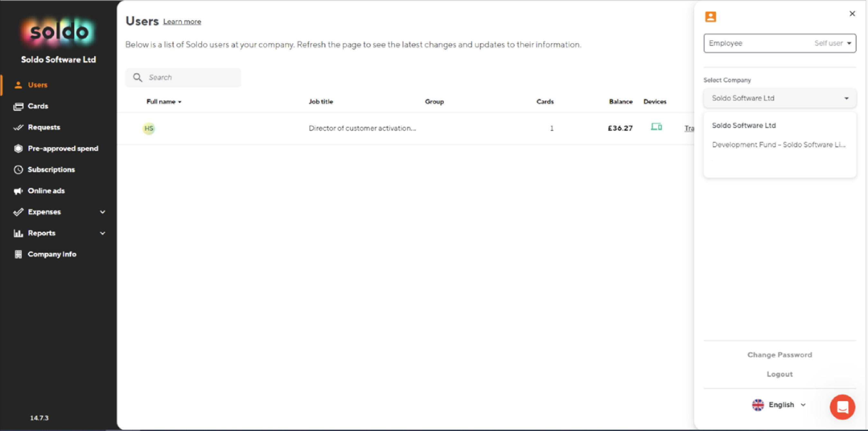
Task: Click the Subscriptions clock icon
Action: pyautogui.click(x=18, y=170)
